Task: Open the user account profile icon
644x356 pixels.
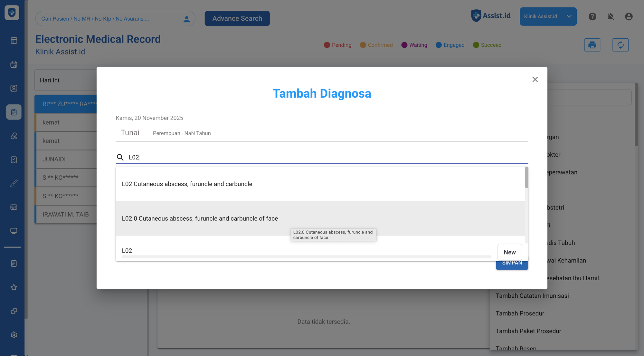Action: (628, 16)
